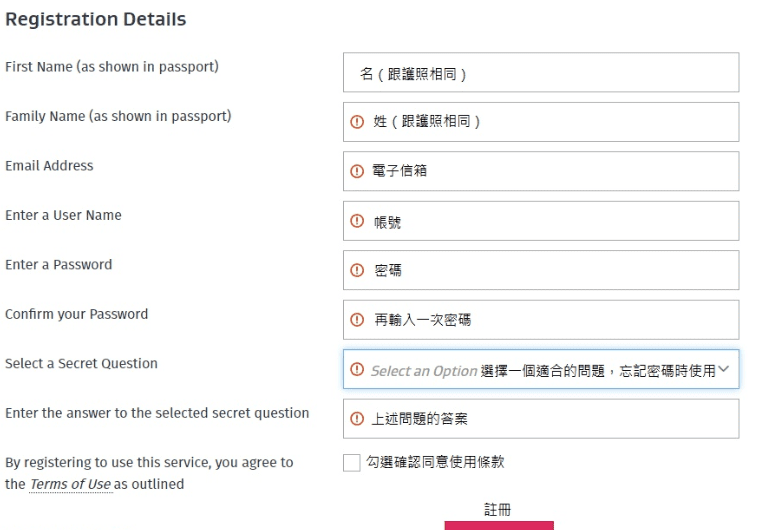Click the chevron arrow on the Secret Question dropdown
The width and height of the screenshot is (783, 530).
pyautogui.click(x=724, y=369)
